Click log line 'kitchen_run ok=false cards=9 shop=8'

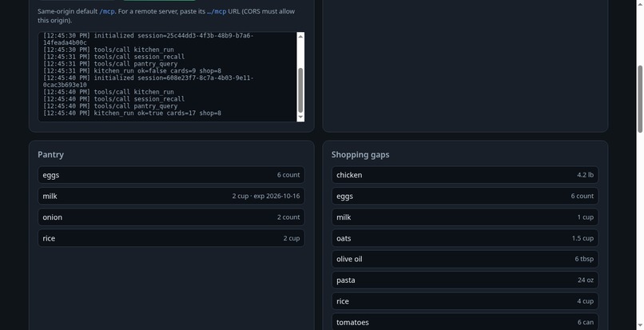(x=132, y=70)
